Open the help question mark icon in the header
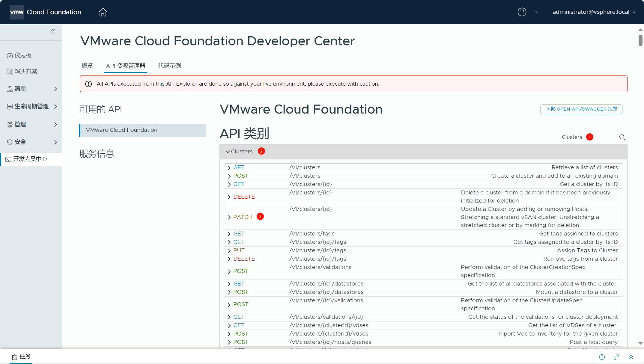 click(x=522, y=12)
